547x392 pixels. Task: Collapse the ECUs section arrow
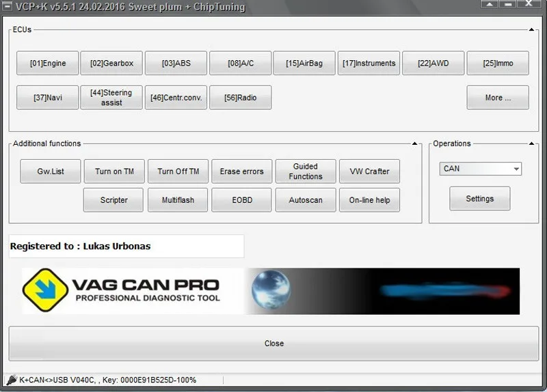coord(531,29)
